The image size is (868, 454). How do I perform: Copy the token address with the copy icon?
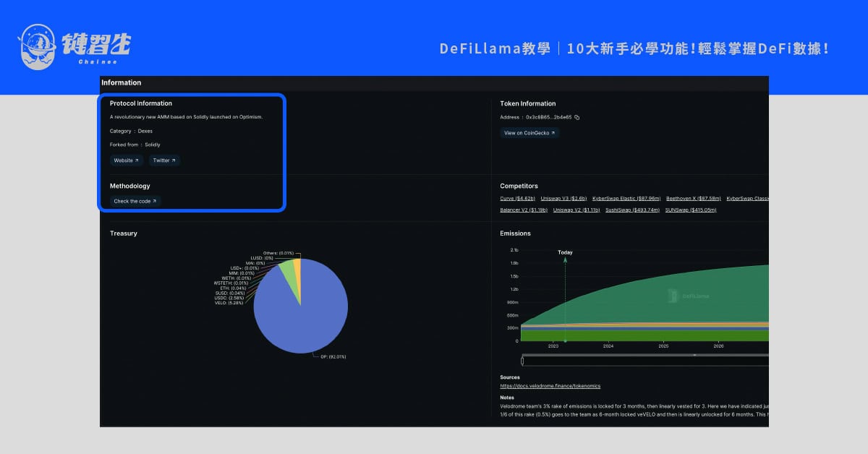[x=576, y=117]
